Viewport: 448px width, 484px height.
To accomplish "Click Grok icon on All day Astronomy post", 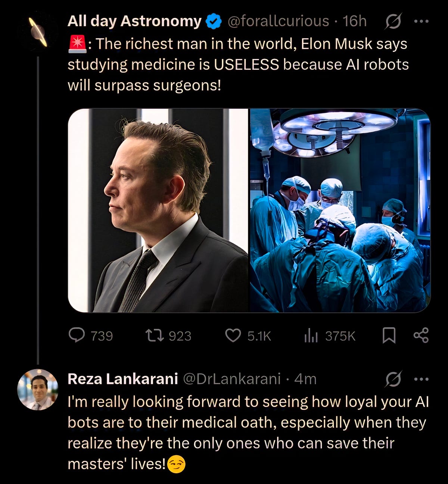I will (x=393, y=22).
